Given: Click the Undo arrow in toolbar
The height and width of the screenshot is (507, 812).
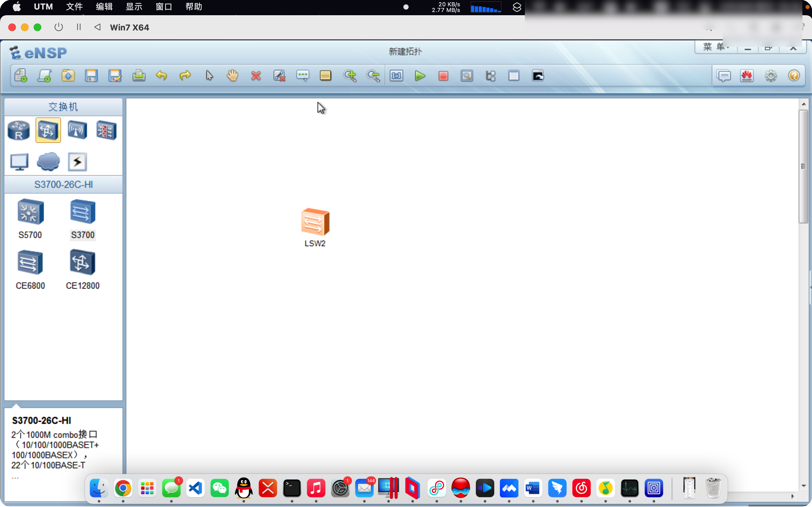Looking at the screenshot, I should pos(162,76).
